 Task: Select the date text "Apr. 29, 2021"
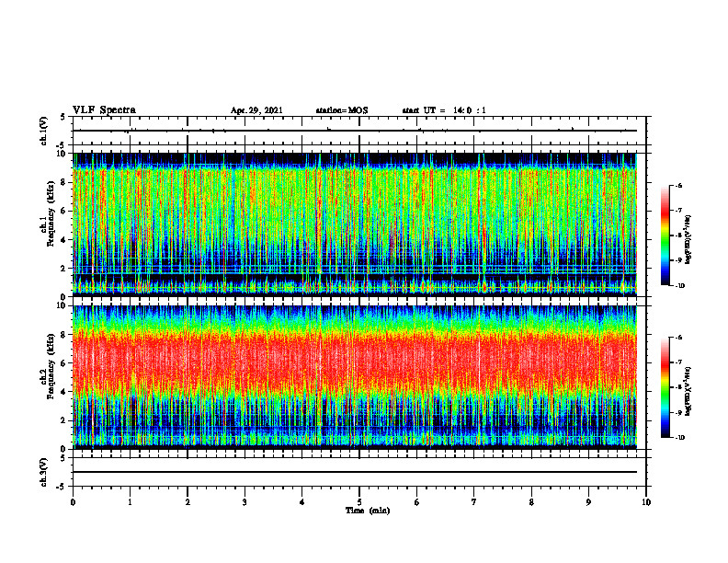(x=256, y=110)
